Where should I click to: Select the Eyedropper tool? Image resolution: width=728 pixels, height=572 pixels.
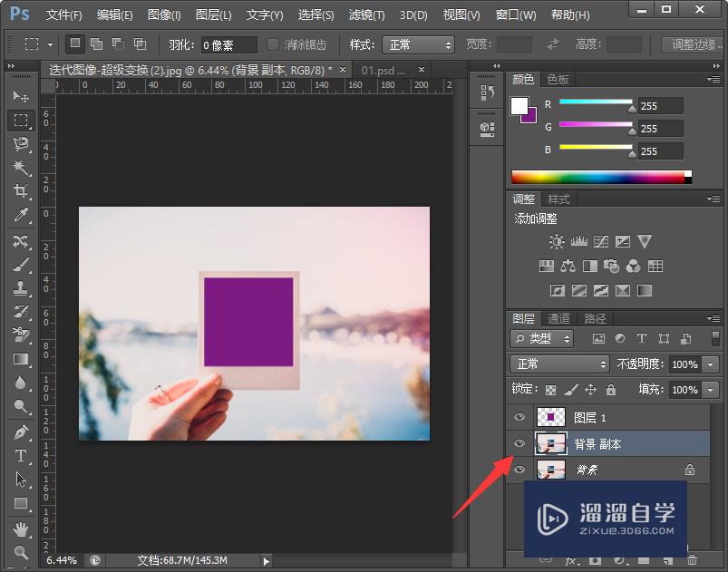(x=21, y=215)
